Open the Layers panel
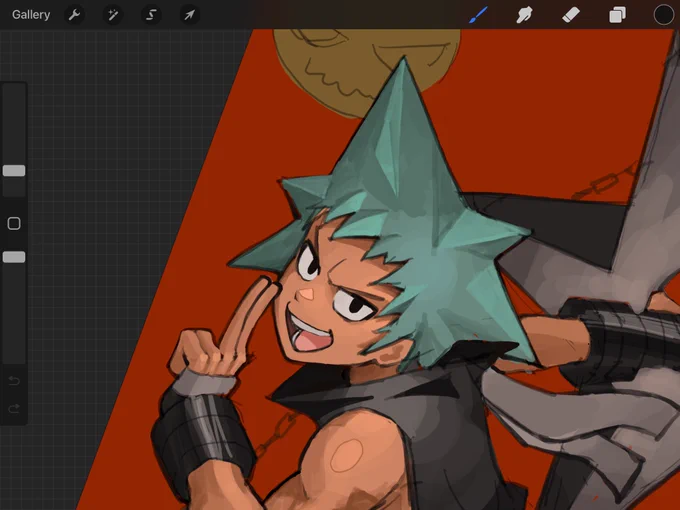Screen dimensions: 680x510 pyautogui.click(x=617, y=15)
